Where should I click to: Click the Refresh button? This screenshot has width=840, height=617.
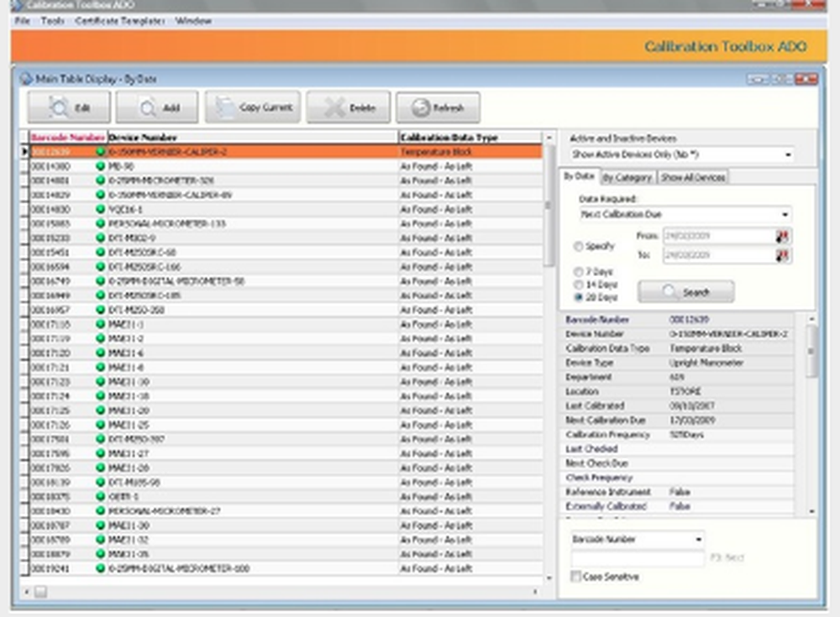click(438, 107)
